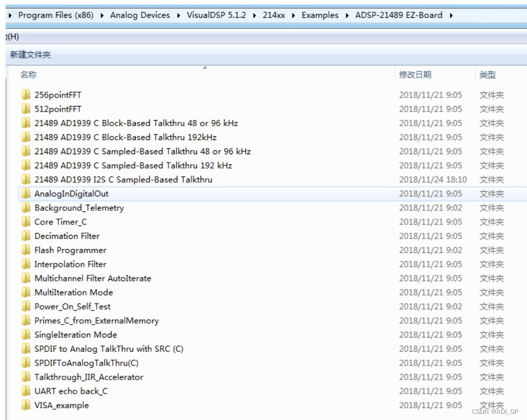Select the Primes_C_from_ExternalMemory folder name

(97, 321)
